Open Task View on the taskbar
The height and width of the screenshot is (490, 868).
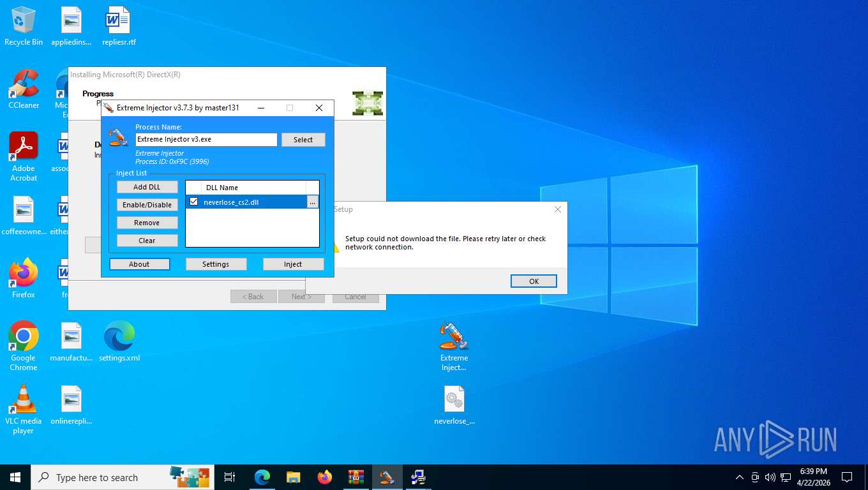[x=230, y=477]
